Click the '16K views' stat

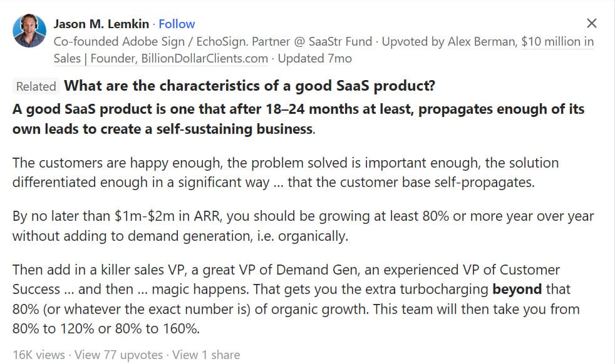click(38, 355)
